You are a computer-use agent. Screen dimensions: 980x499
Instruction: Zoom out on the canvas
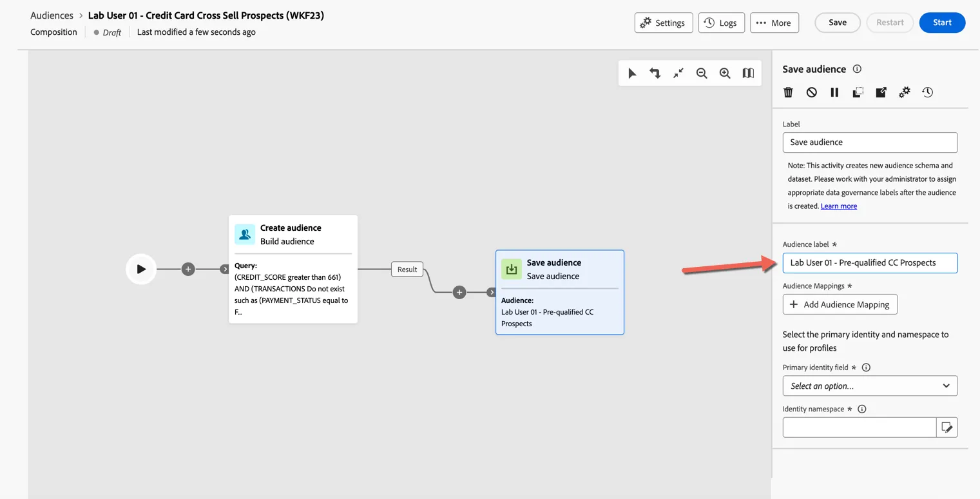click(702, 73)
